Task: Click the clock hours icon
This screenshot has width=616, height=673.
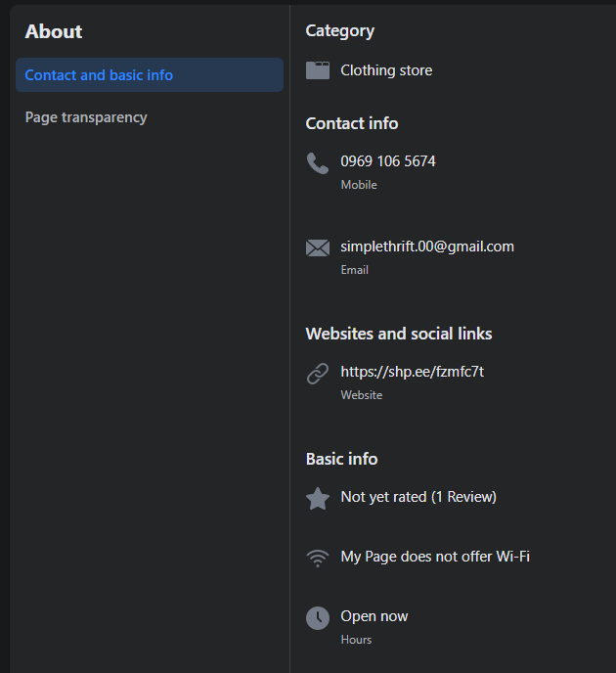Action: point(318,618)
